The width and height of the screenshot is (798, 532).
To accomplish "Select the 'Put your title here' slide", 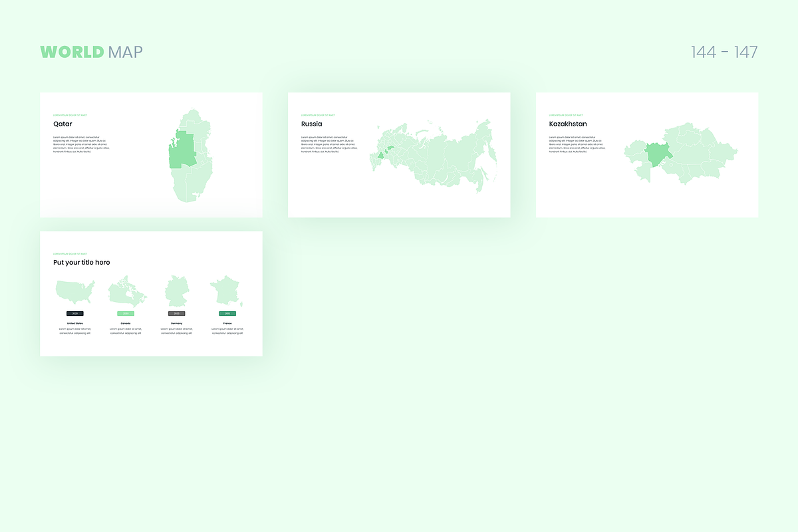I will pos(151,293).
